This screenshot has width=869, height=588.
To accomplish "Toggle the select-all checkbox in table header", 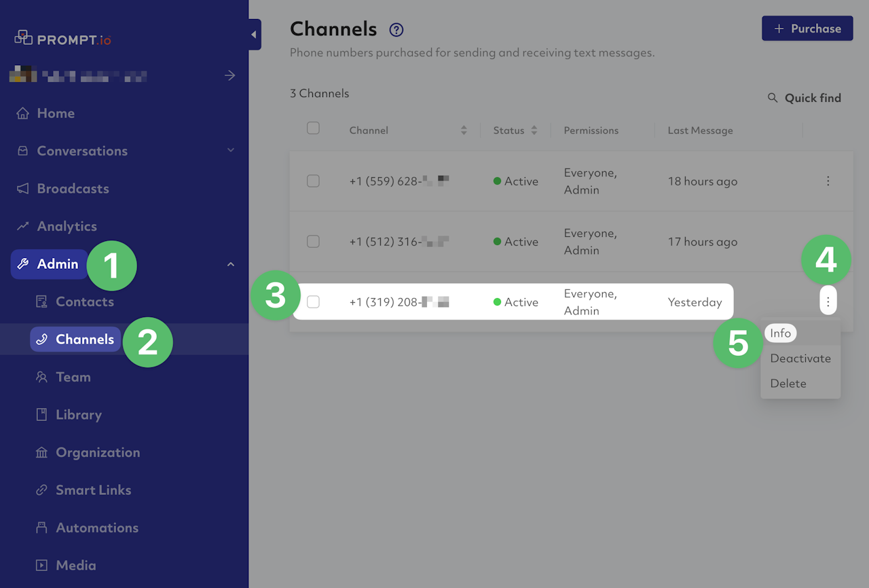I will tap(313, 128).
